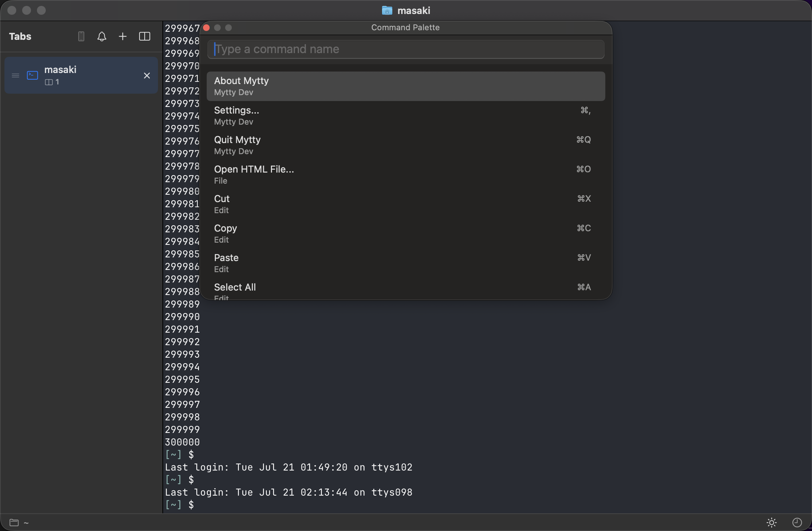Click the Tabs heading in the sidebar
The height and width of the screenshot is (531, 812).
click(20, 36)
